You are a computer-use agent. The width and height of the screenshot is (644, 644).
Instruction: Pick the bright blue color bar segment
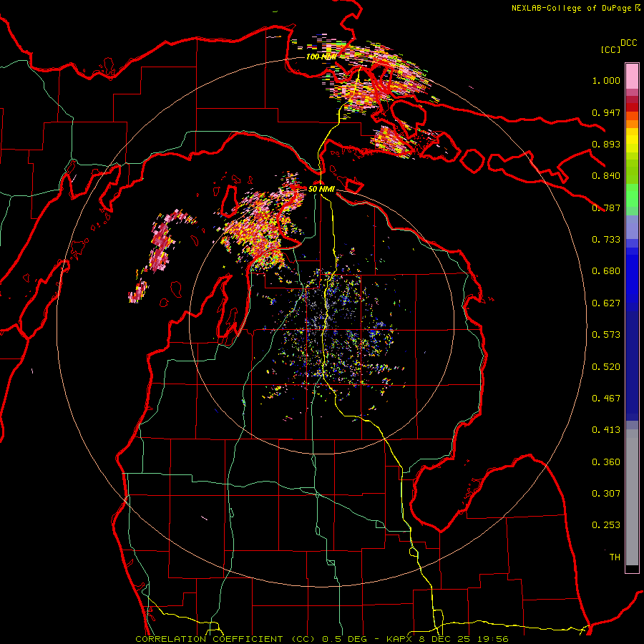[632, 279]
